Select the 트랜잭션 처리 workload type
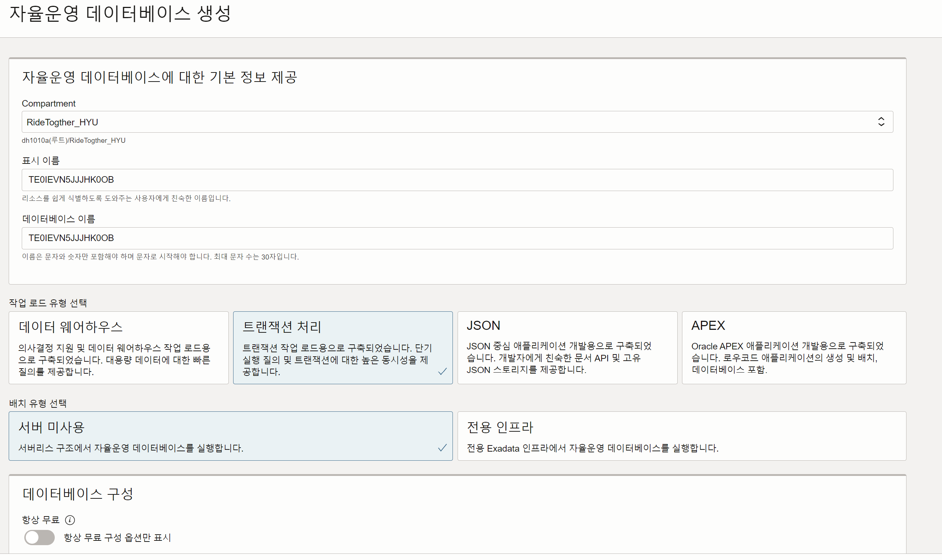The image size is (942, 560). (342, 348)
